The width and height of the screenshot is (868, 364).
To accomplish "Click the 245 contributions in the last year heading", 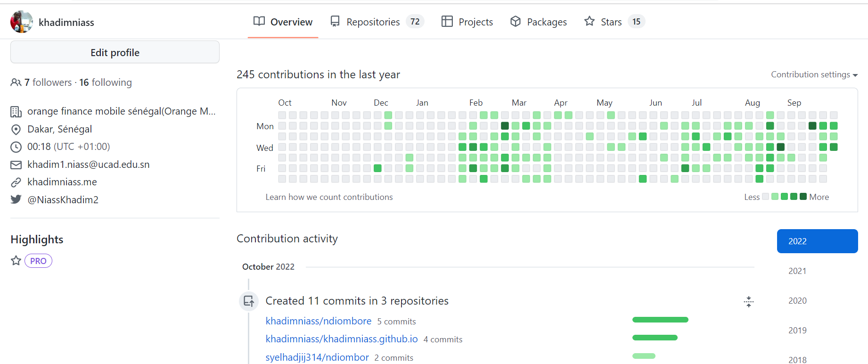I will click(x=318, y=74).
